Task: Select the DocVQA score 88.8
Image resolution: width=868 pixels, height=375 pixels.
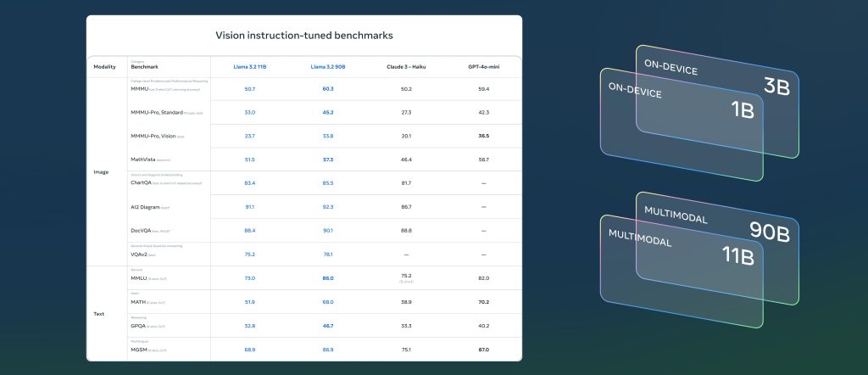Action: pyautogui.click(x=406, y=231)
